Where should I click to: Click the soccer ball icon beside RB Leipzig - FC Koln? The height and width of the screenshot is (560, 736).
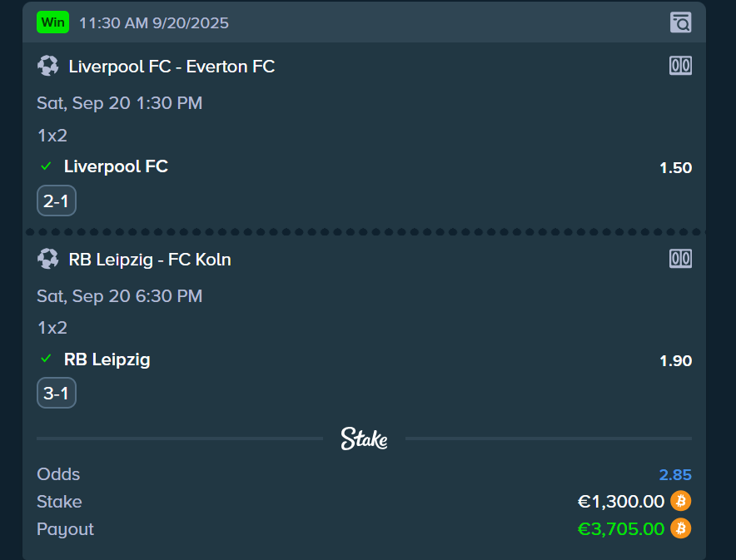pos(47,259)
